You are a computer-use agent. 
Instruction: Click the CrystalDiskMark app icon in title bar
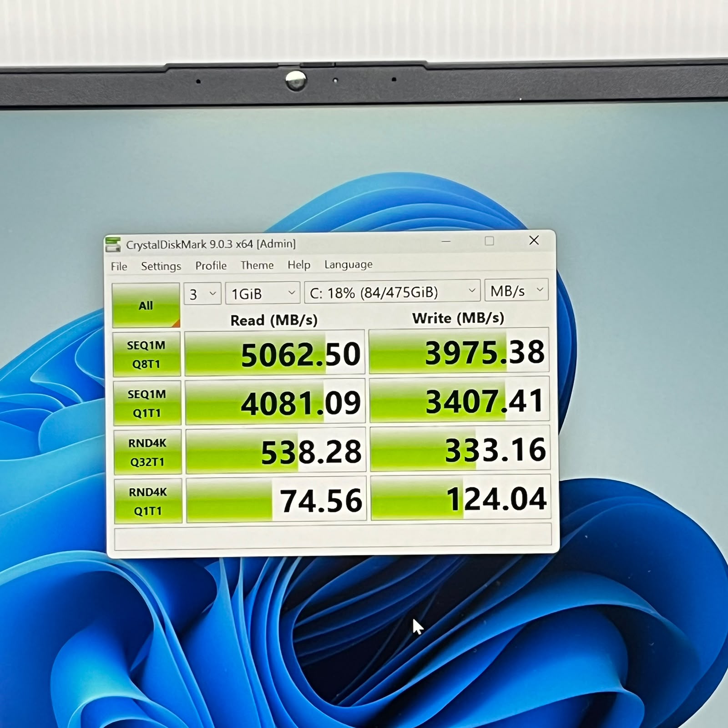coord(113,244)
